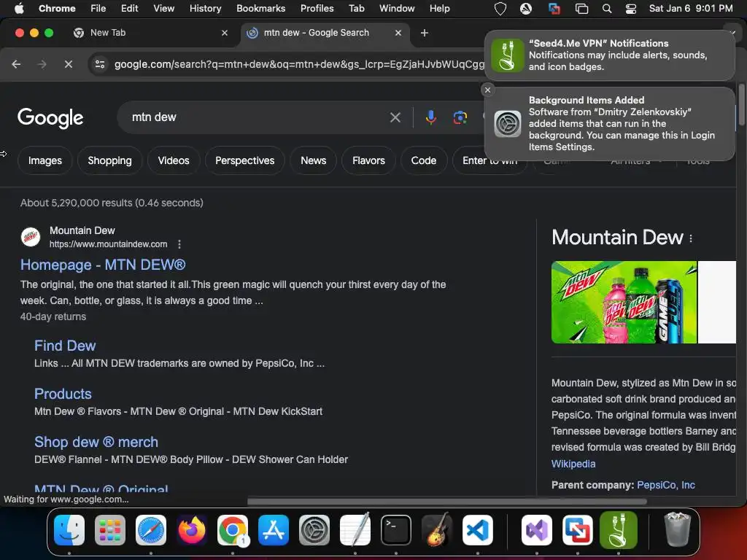Open the Bookmarks menu

260,9
